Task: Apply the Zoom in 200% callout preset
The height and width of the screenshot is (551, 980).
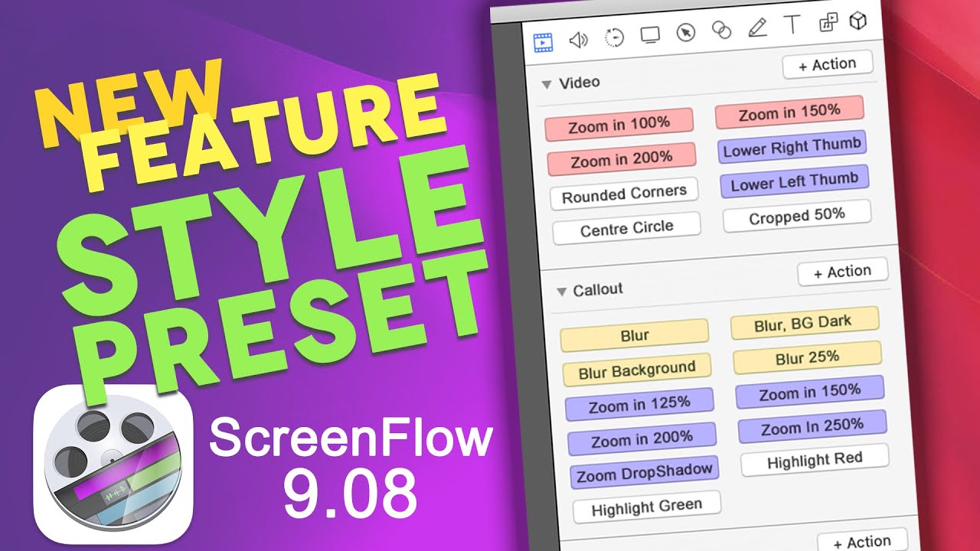Action: click(x=642, y=439)
